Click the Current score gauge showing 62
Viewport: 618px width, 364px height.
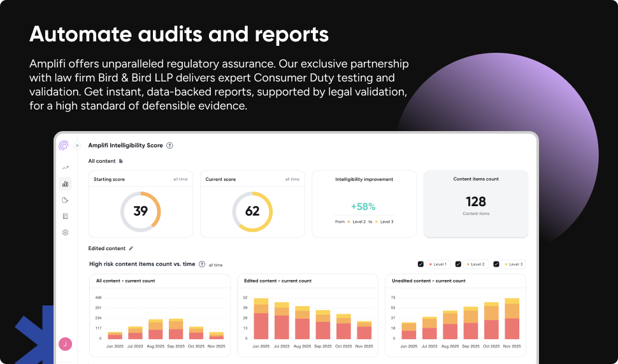coord(252,212)
